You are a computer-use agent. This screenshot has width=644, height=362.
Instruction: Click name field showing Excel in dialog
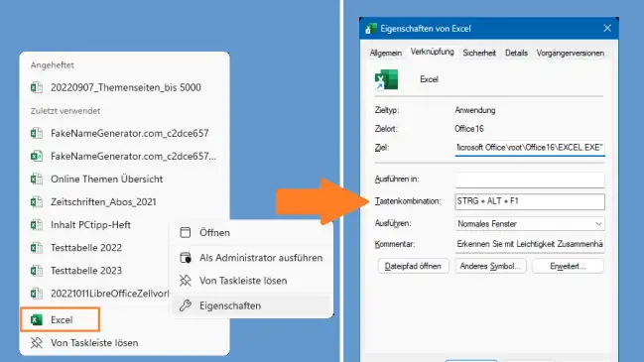[x=430, y=79]
